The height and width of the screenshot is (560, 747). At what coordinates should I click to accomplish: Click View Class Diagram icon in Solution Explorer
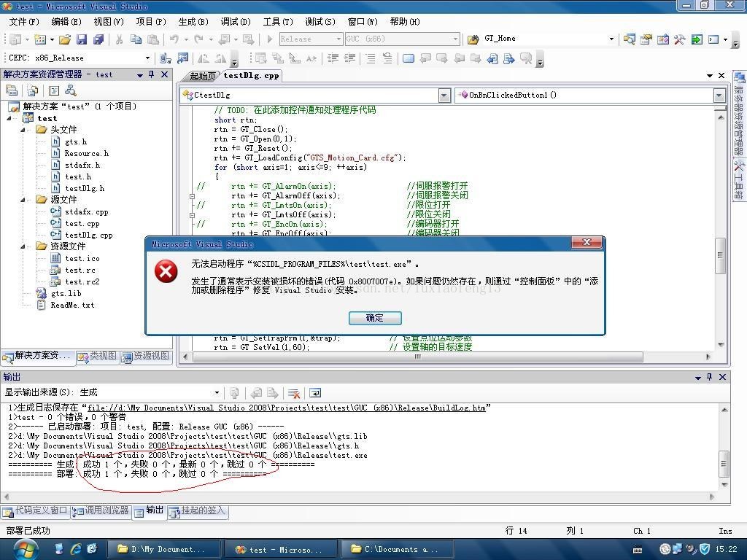tap(71, 90)
